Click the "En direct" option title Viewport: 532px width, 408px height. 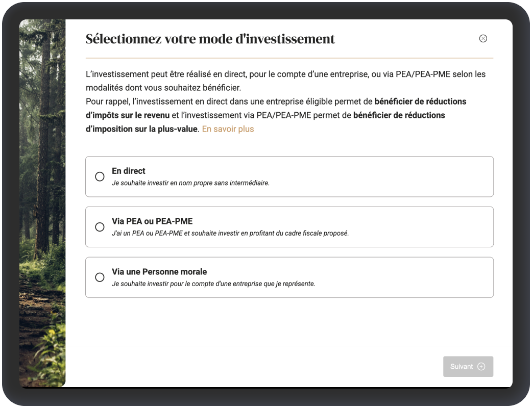(x=129, y=171)
